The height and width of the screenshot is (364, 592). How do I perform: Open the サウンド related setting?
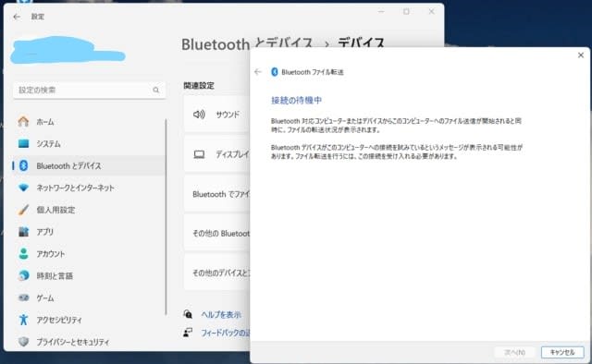pyautogui.click(x=216, y=115)
